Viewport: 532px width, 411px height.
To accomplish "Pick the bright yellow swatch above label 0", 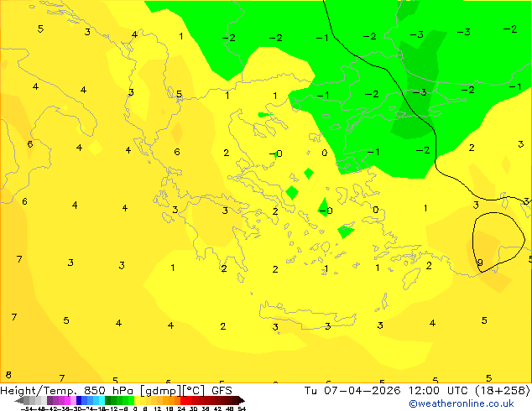I will coord(137,400).
